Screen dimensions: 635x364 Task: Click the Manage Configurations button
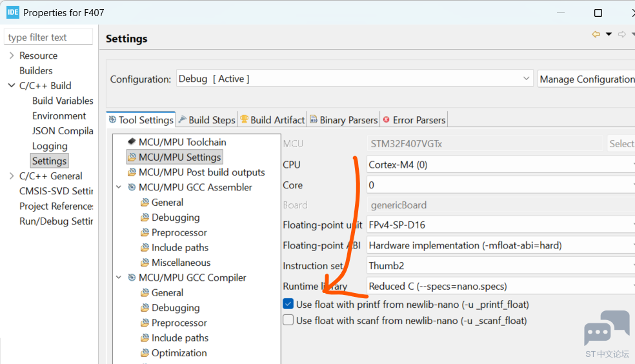point(587,79)
